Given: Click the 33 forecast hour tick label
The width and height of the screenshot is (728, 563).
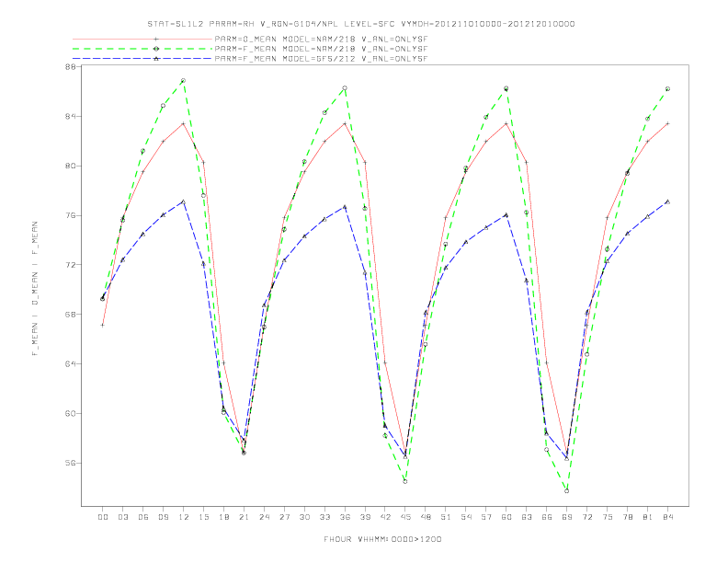Looking at the screenshot, I should point(324,517).
